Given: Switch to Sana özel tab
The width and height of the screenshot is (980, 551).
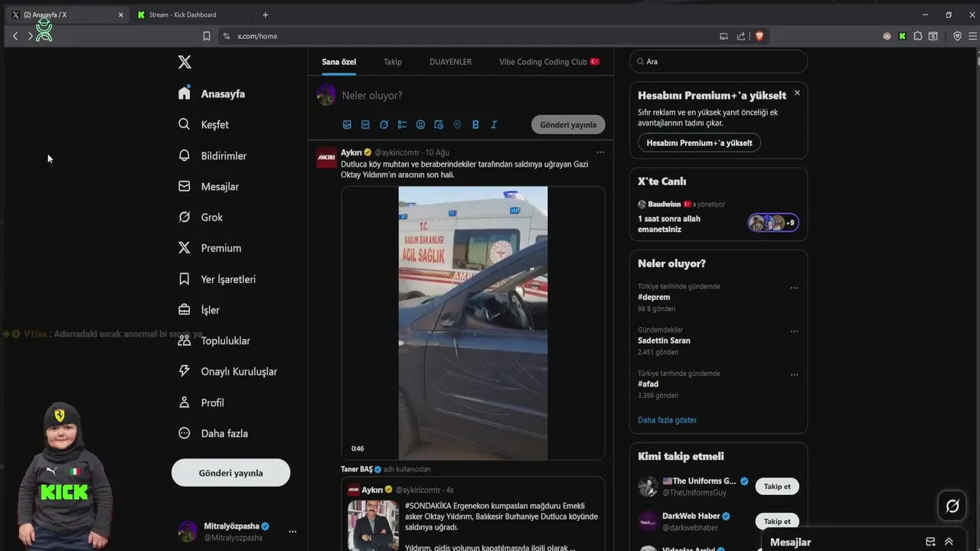Looking at the screenshot, I should tap(338, 62).
